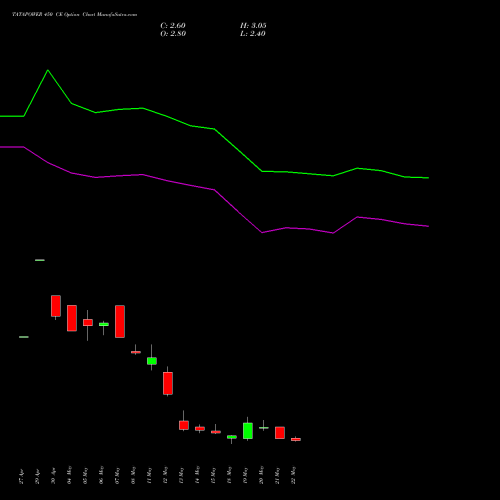
Task: Click the red candle above 04 May
Action: (72, 318)
